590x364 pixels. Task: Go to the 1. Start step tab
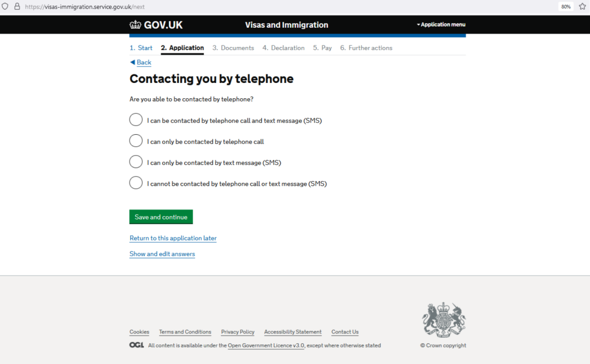(141, 48)
